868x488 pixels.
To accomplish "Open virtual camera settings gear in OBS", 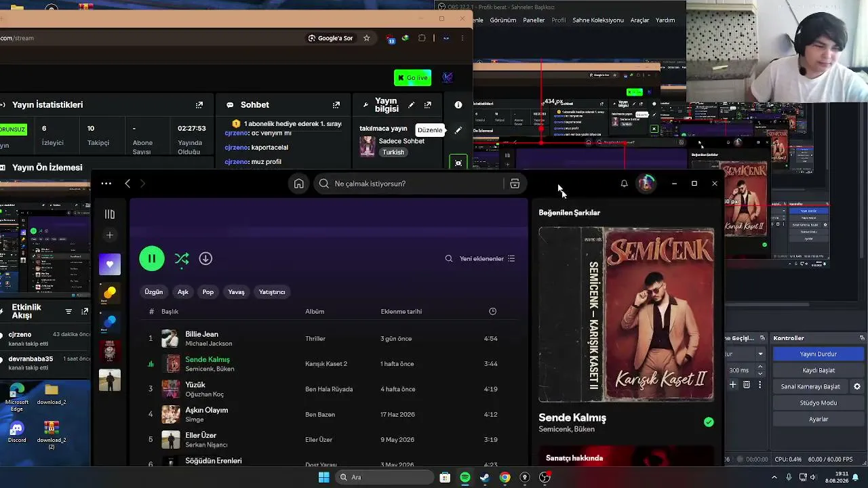I will tap(857, 387).
